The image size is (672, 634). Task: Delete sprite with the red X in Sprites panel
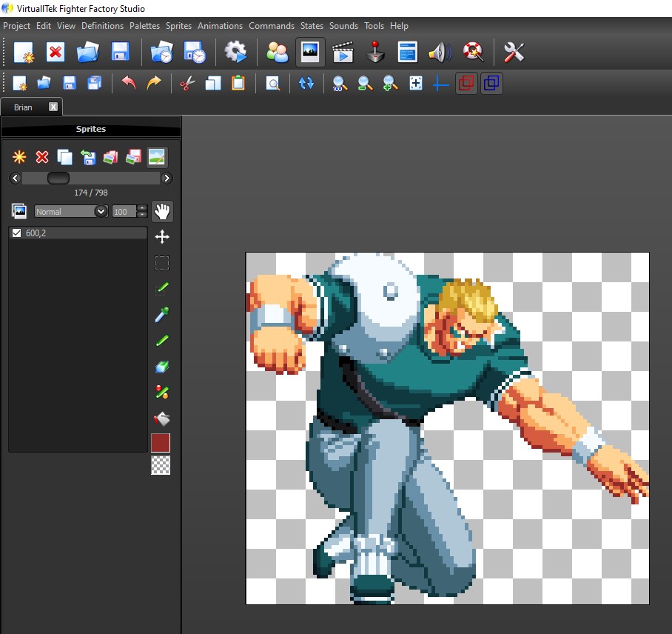point(42,157)
